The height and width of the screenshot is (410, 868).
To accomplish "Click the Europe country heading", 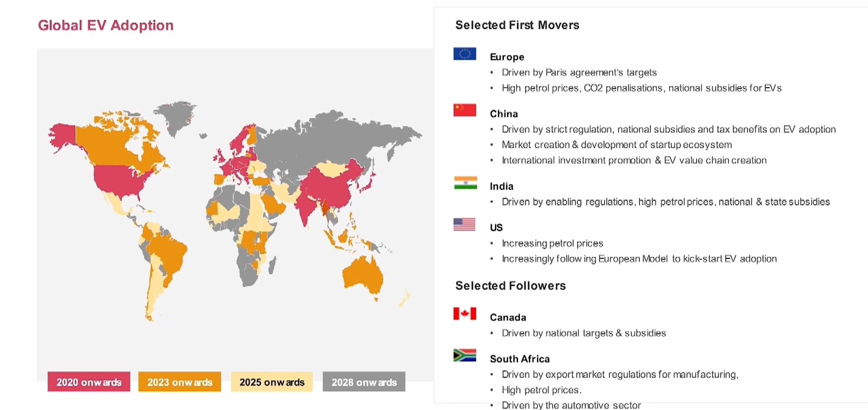I will pos(507,57).
